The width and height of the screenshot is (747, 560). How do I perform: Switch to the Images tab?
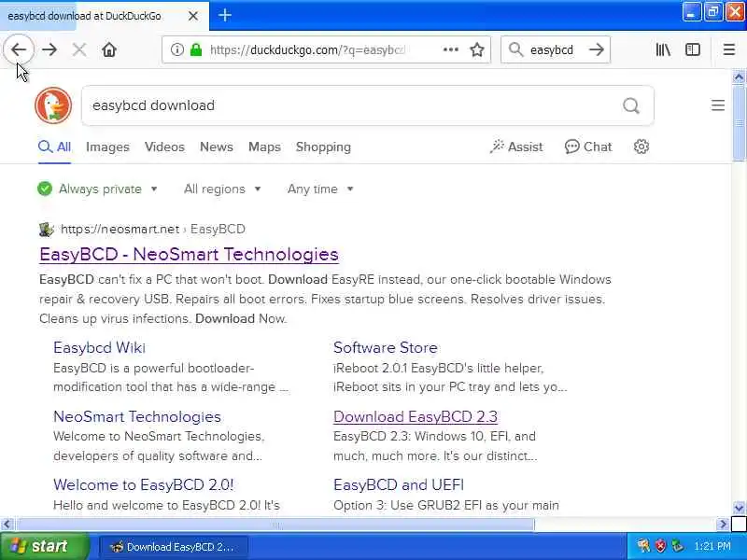[107, 147]
